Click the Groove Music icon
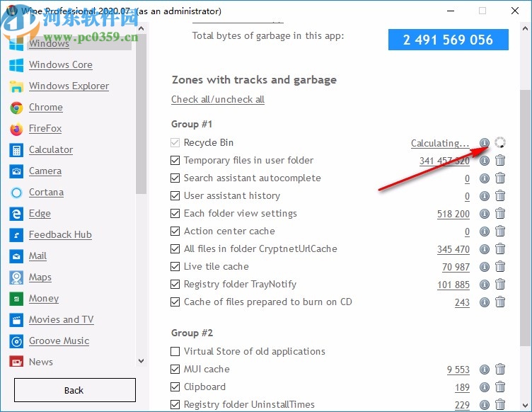 point(16,341)
